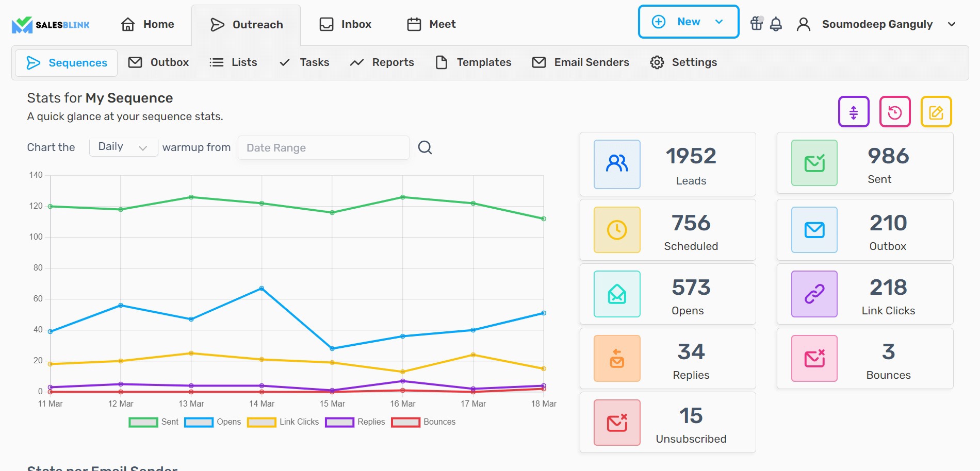Click the Date Range input field
Screen dimensions: 980x471
click(x=323, y=148)
